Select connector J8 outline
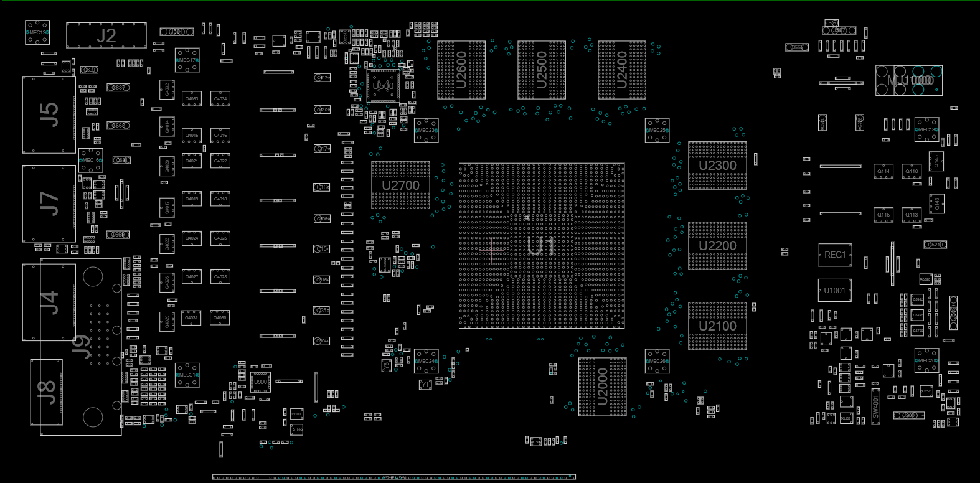 [x=47, y=392]
